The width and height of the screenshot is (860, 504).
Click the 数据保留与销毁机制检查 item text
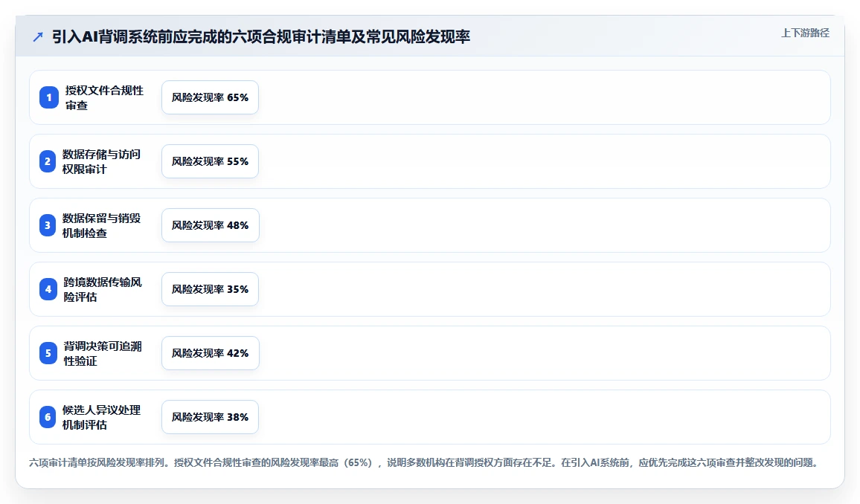pos(101,225)
